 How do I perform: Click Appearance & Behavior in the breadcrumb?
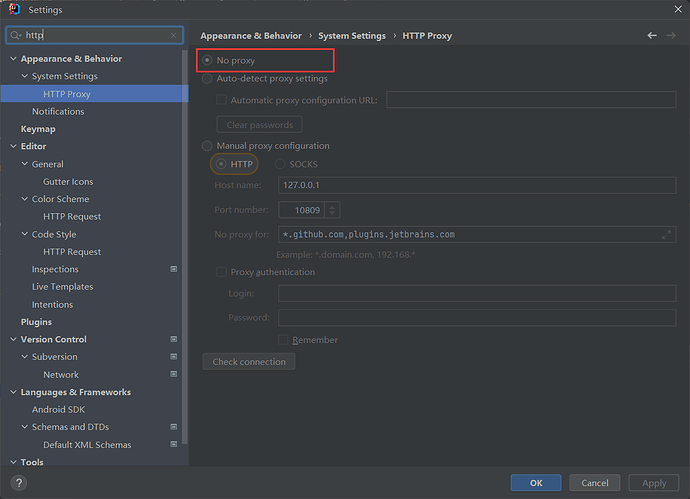pyautogui.click(x=251, y=36)
